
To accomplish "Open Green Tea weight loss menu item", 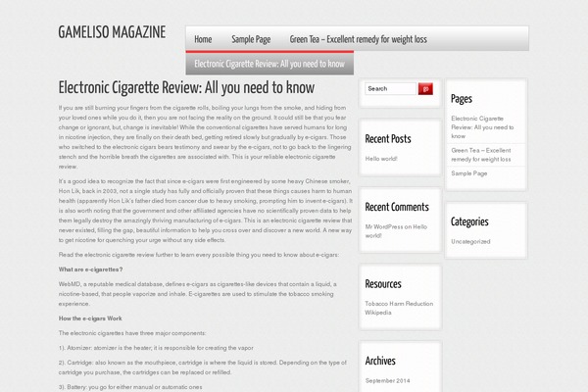I will pos(358,39).
